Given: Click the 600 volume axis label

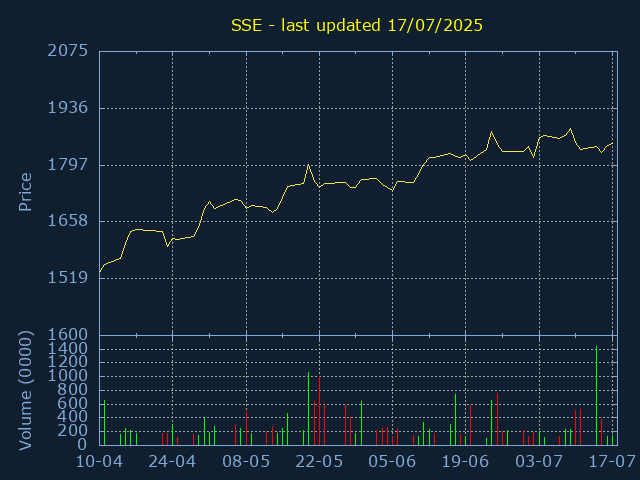Looking at the screenshot, I should click(x=73, y=403).
